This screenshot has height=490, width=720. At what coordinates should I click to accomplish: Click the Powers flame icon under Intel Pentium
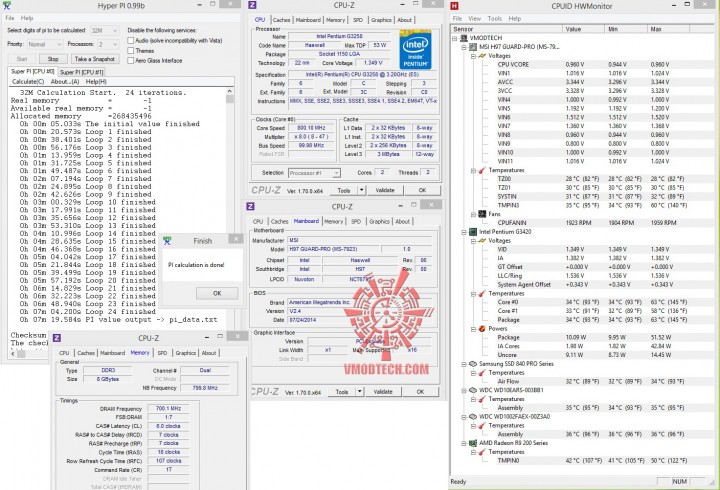pos(482,329)
